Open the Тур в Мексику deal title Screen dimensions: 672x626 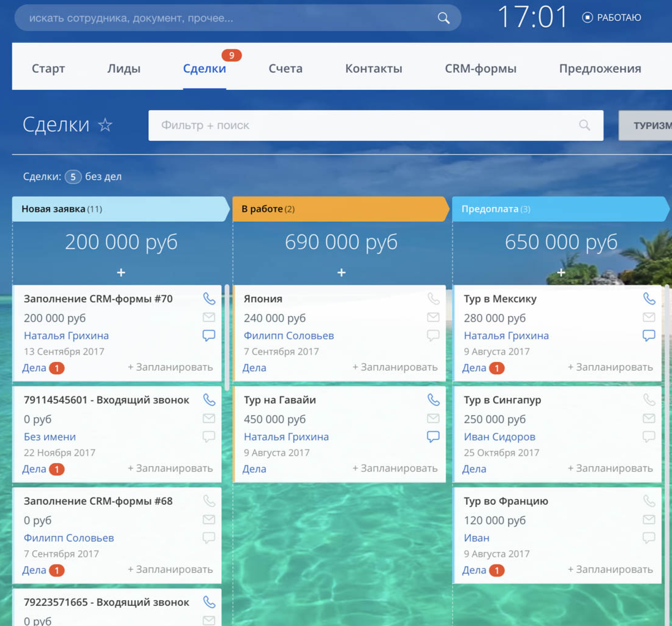[x=500, y=299]
